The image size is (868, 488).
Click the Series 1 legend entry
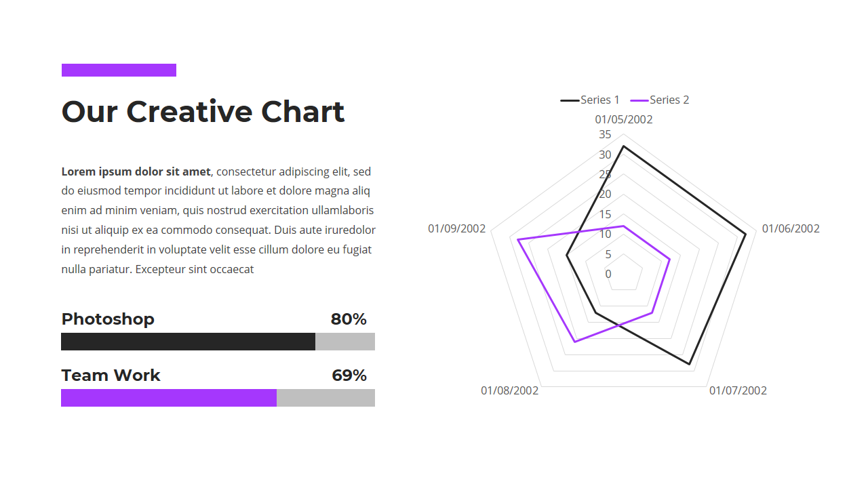(591, 100)
